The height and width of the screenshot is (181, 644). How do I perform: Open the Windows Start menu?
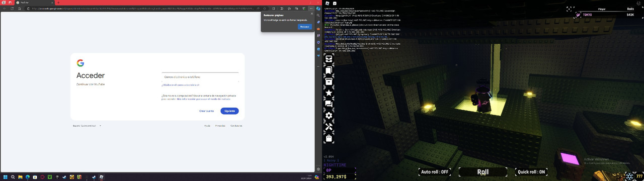tap(6, 177)
